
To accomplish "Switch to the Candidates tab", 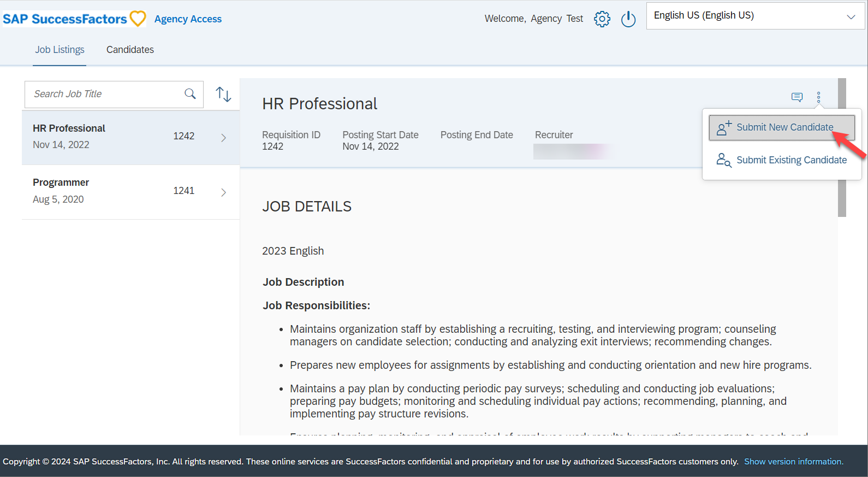I will 130,50.
